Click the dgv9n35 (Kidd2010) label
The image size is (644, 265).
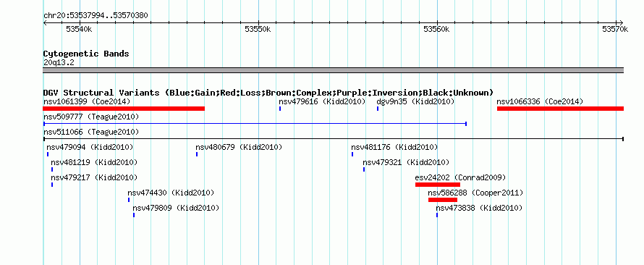[415, 101]
